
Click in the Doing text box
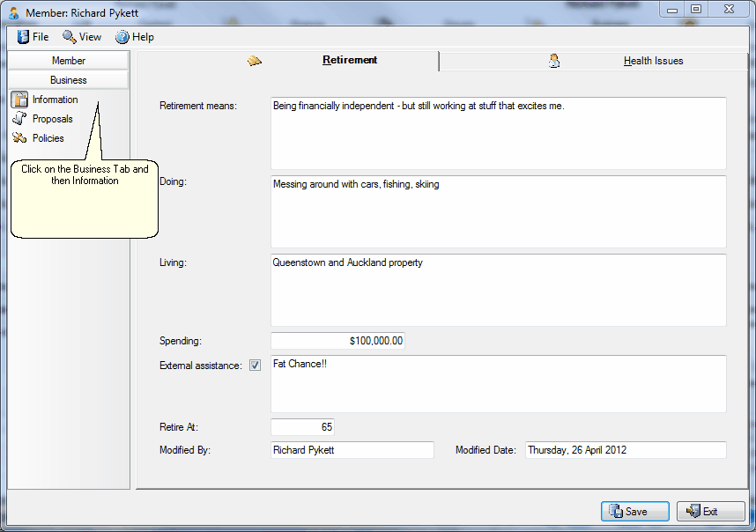tap(499, 211)
